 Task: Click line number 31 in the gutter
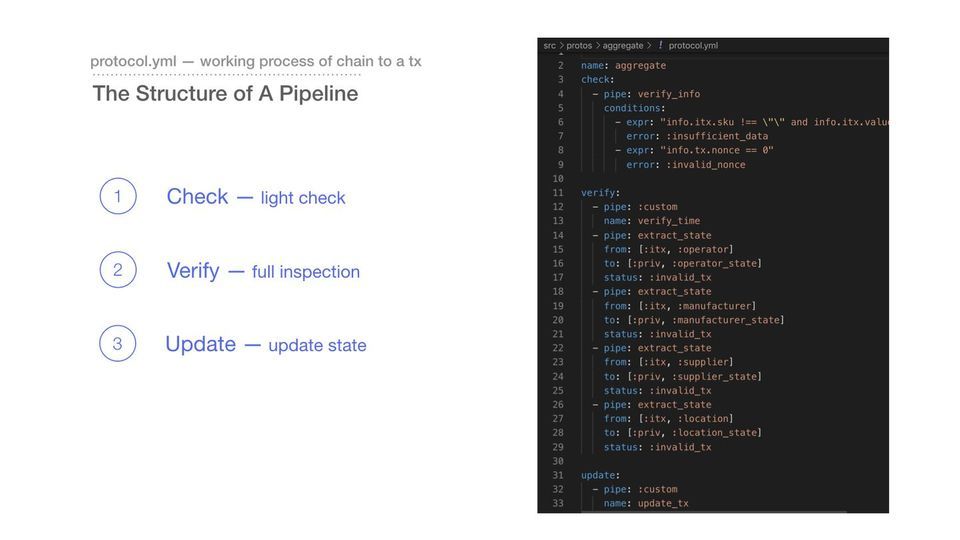pyautogui.click(x=557, y=475)
